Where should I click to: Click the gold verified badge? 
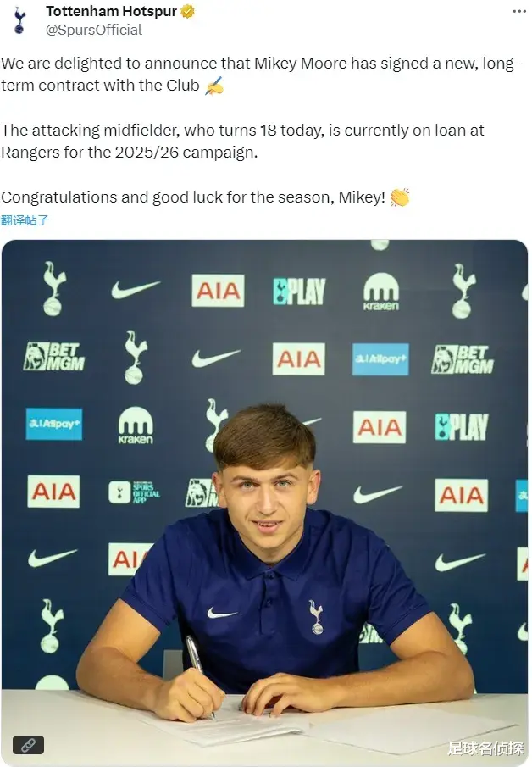(187, 11)
